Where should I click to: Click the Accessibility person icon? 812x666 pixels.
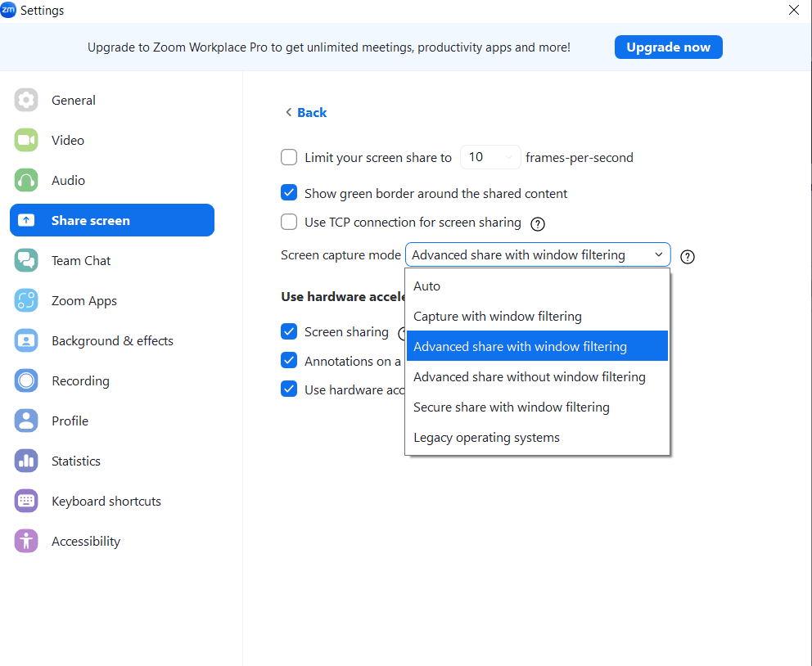click(x=26, y=541)
